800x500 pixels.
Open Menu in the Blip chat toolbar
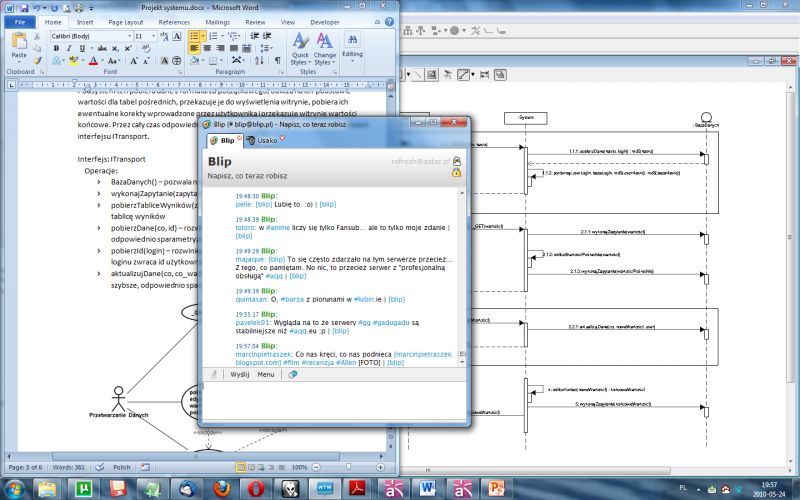266,374
